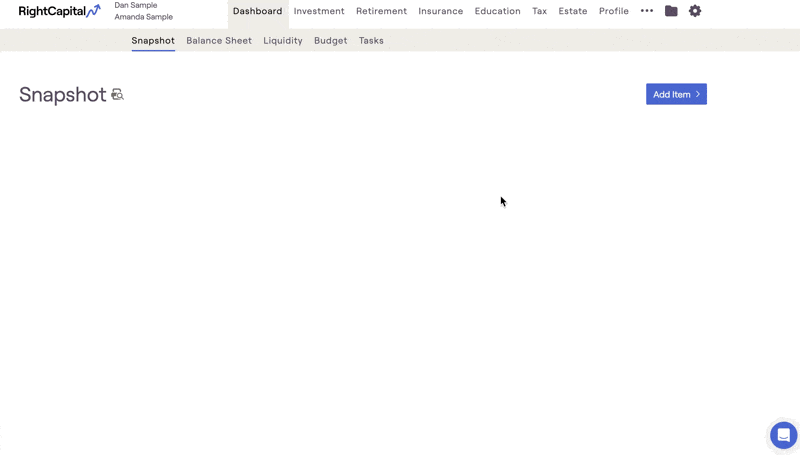Viewport: 800px width, 455px height.
Task: Select the Dashboard menu
Action: coord(258,11)
